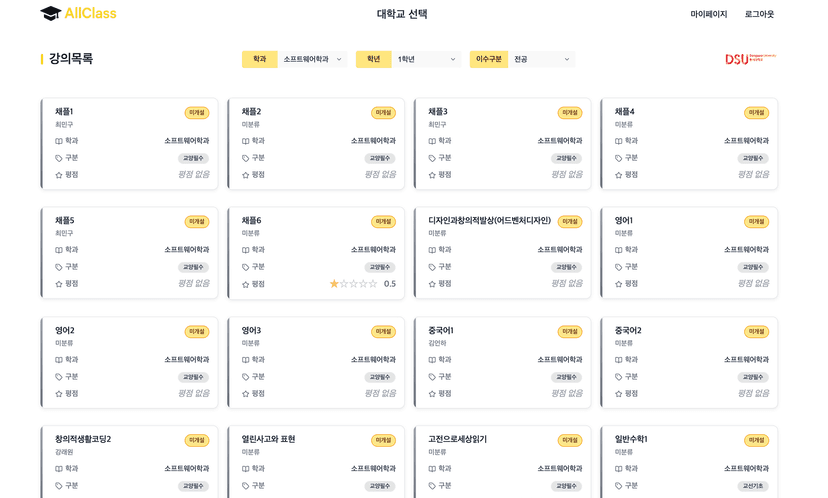The height and width of the screenshot is (498, 828).
Task: Click the DSU university logo
Action: (750, 59)
